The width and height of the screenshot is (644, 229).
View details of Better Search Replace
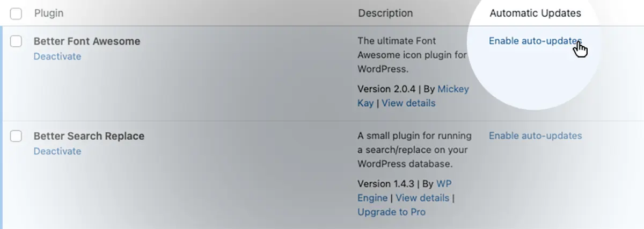pyautogui.click(x=422, y=198)
